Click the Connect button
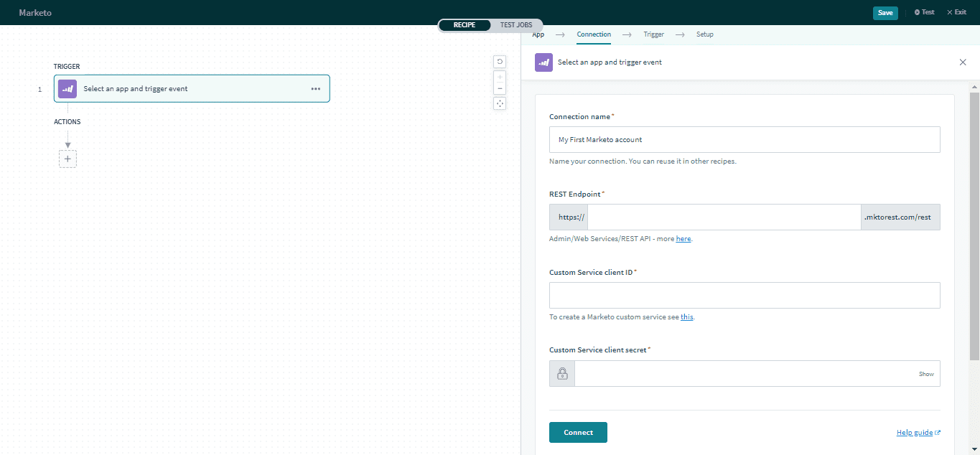Screen dimensions: 980x455 (x=577, y=432)
